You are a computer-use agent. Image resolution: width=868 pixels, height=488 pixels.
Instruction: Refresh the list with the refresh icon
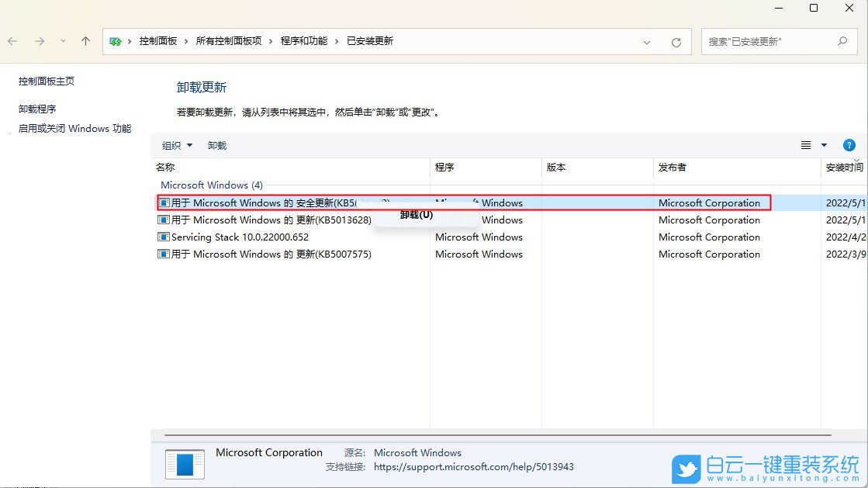click(674, 41)
